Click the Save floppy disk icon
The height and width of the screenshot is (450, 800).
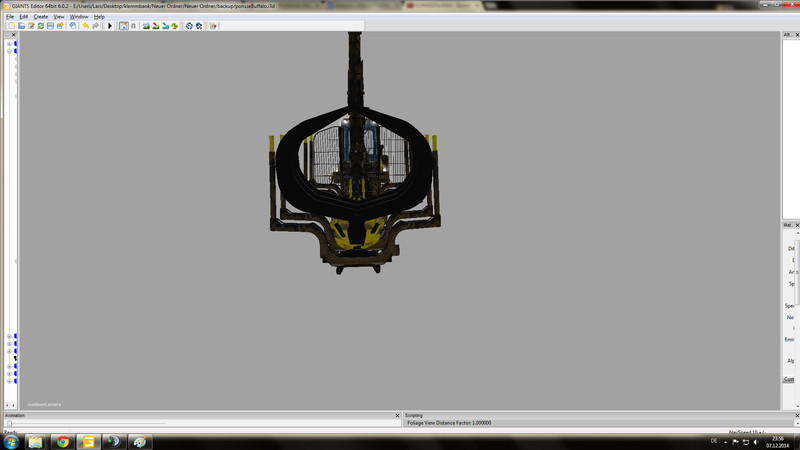[x=51, y=26]
